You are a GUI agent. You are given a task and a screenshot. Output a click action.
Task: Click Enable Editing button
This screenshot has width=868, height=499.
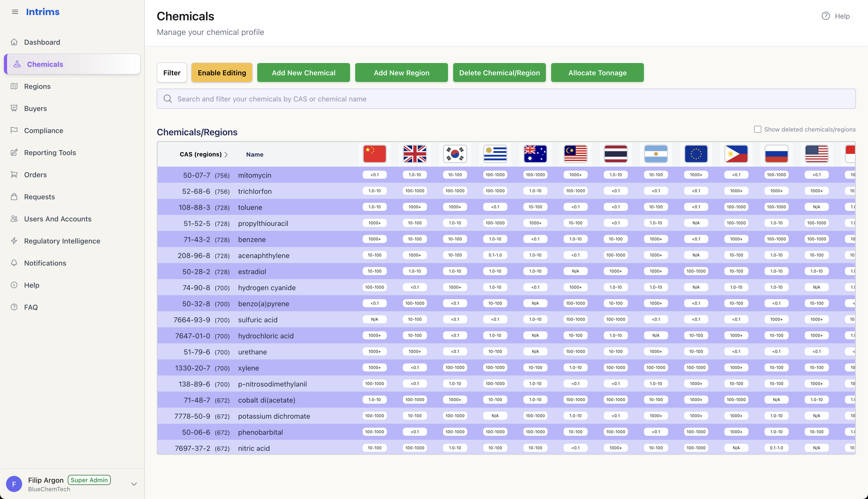coord(222,73)
